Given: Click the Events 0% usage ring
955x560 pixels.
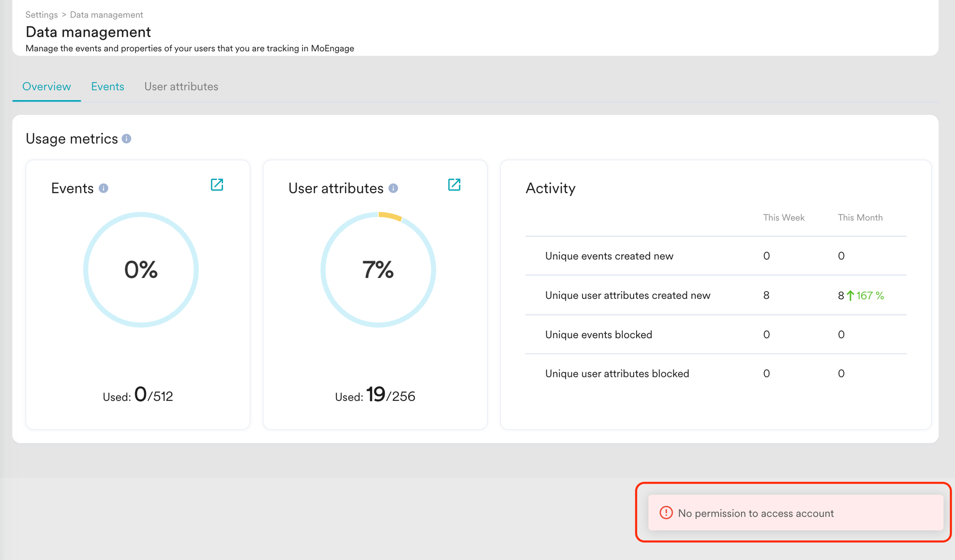Looking at the screenshot, I should click(x=141, y=270).
